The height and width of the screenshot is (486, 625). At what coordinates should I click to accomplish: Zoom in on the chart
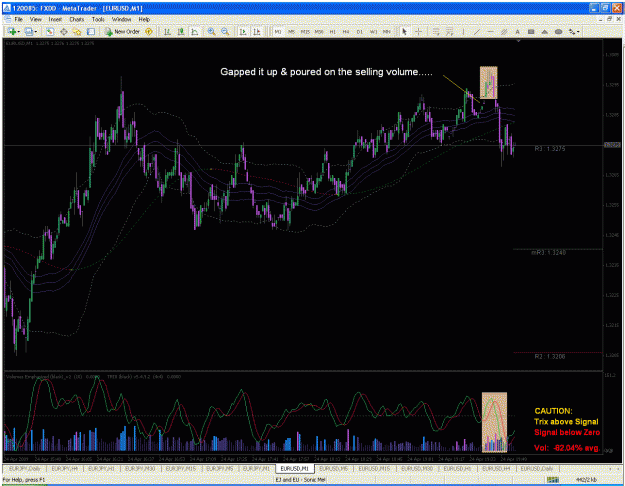pyautogui.click(x=211, y=31)
